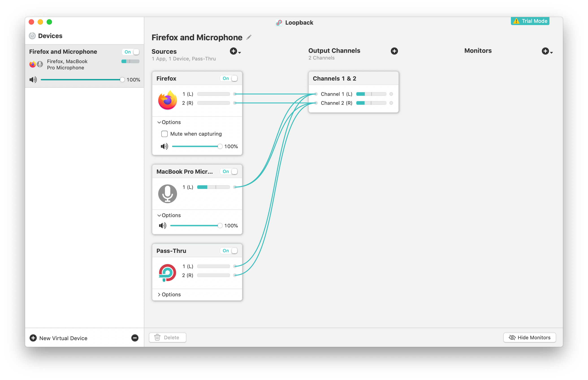The image size is (588, 380).
Task: Expand the Pass-Thru Options section
Action: point(169,294)
